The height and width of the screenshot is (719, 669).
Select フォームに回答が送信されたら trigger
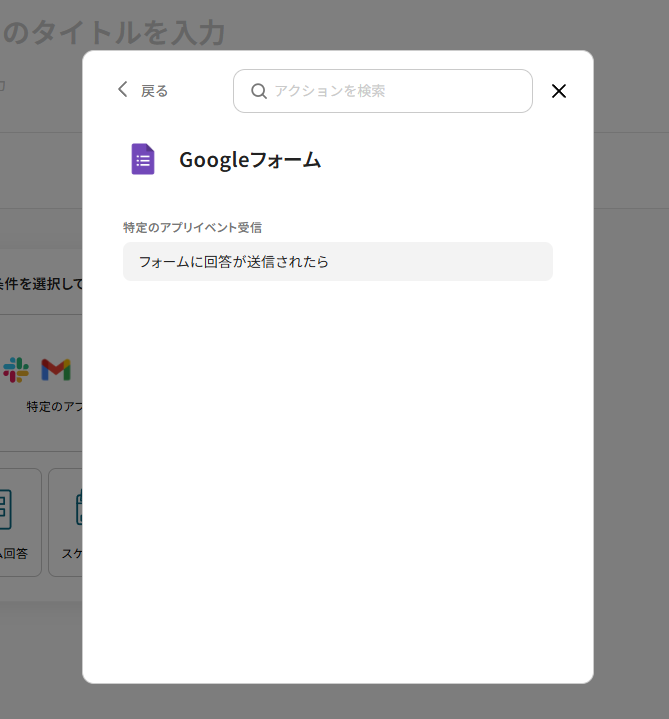click(337, 262)
